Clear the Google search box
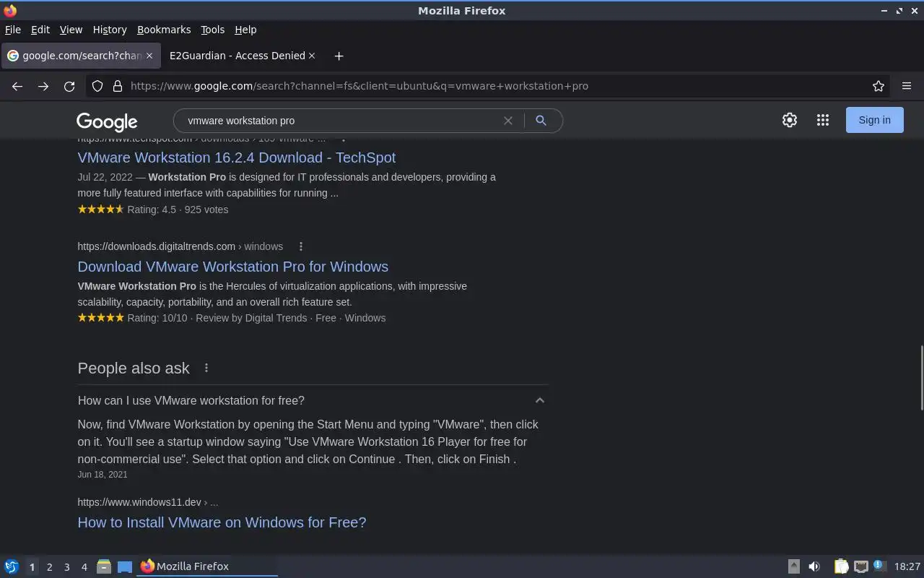The image size is (924, 578). coord(508,121)
